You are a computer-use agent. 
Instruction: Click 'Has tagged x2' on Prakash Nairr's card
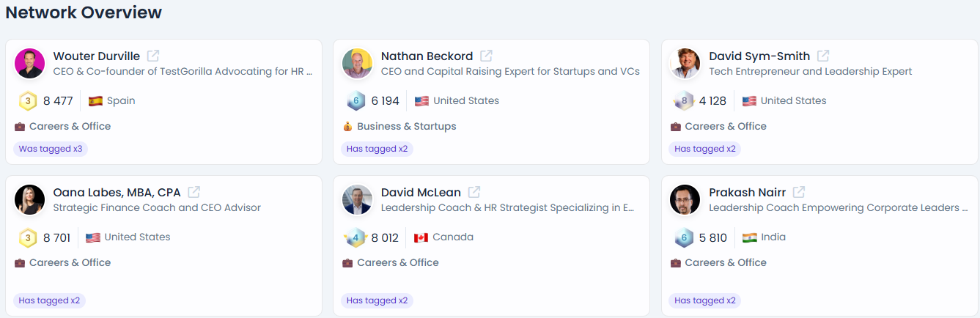click(x=704, y=300)
